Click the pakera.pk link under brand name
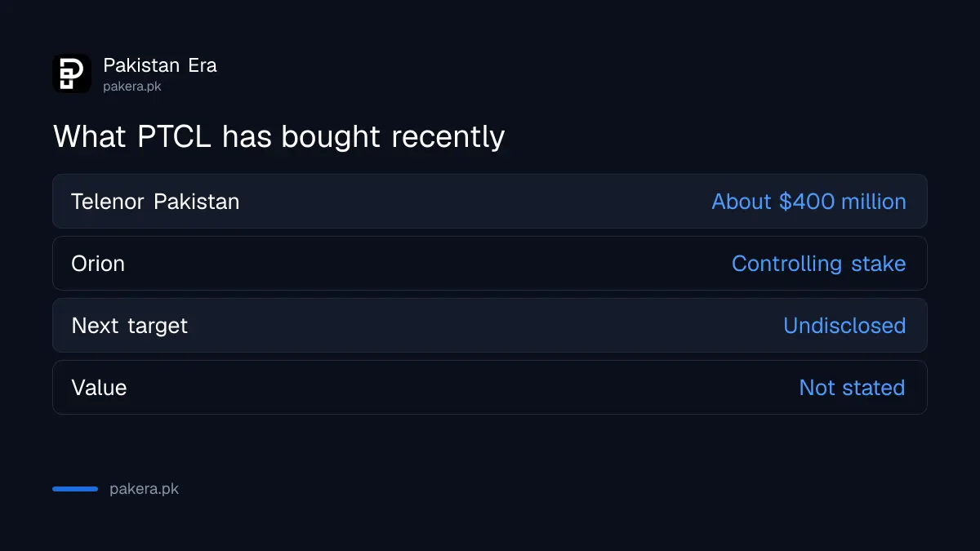Image resolution: width=980 pixels, height=551 pixels. (132, 87)
